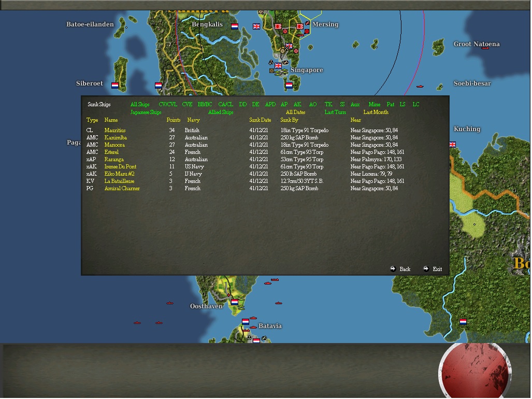532x399 pixels.
Task: Click the Mersing map label
Action: [x=326, y=24]
